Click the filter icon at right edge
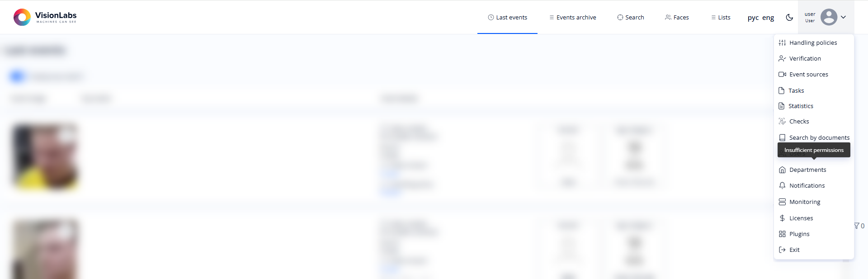The width and height of the screenshot is (868, 279). click(x=856, y=226)
